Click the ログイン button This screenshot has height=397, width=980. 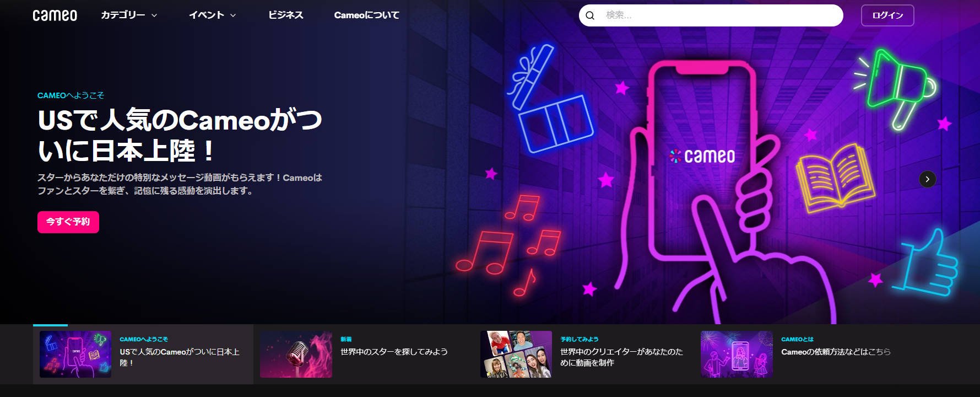(887, 15)
